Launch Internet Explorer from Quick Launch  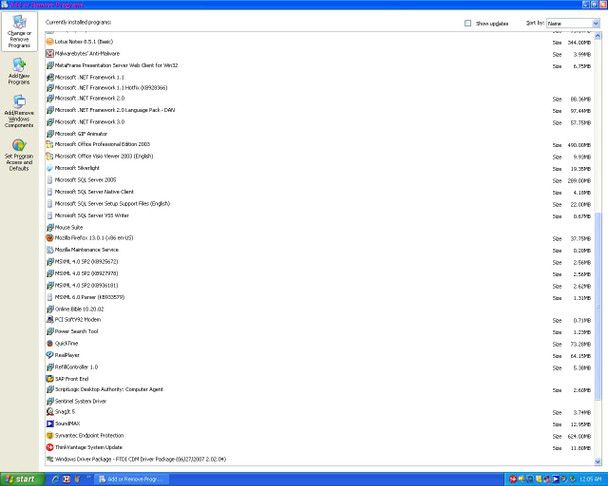point(55,479)
